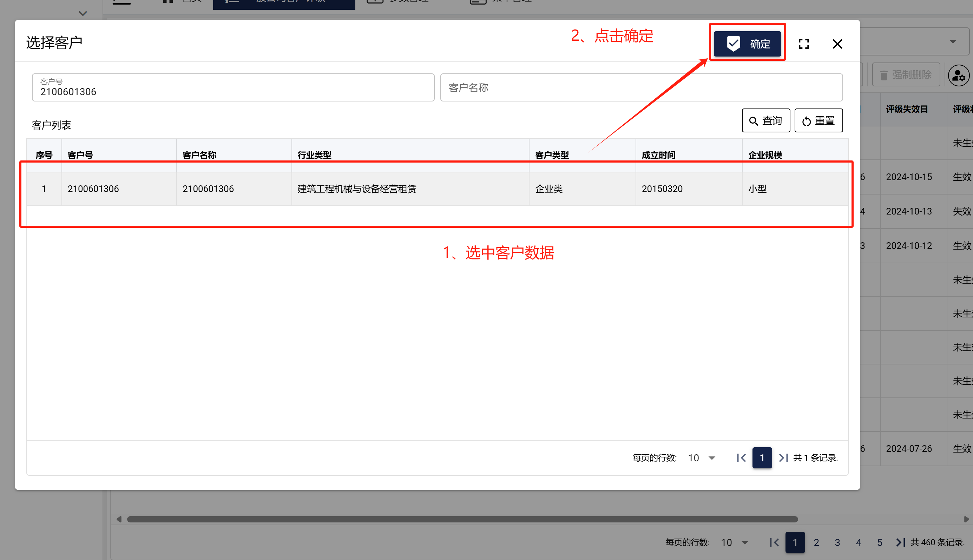Viewport: 973px width, 560px height.
Task: Go to first page in dialog pagination
Action: pyautogui.click(x=741, y=458)
